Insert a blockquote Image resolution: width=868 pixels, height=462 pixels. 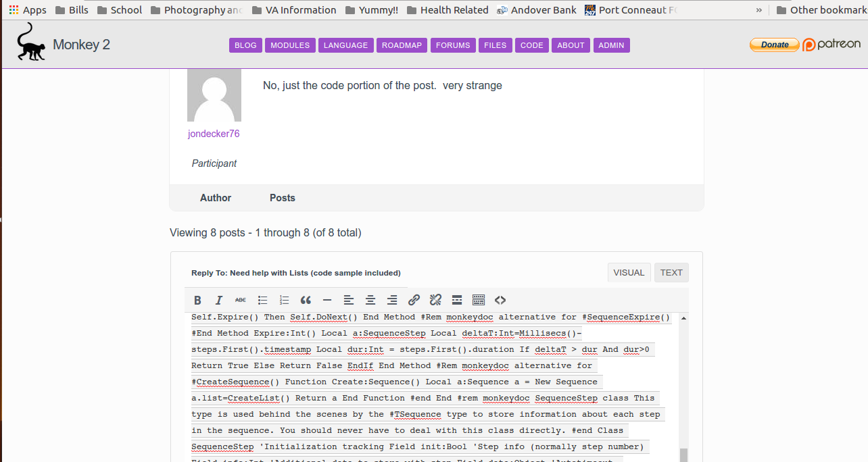[306, 301]
